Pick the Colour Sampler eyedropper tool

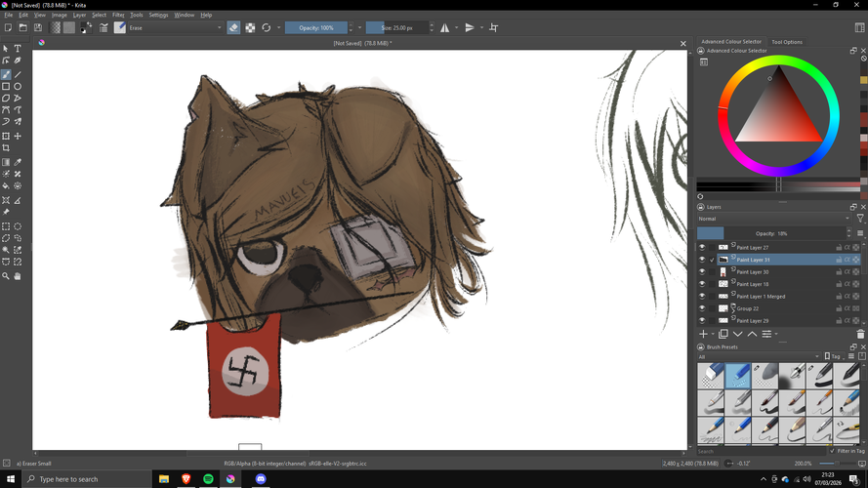(x=18, y=162)
